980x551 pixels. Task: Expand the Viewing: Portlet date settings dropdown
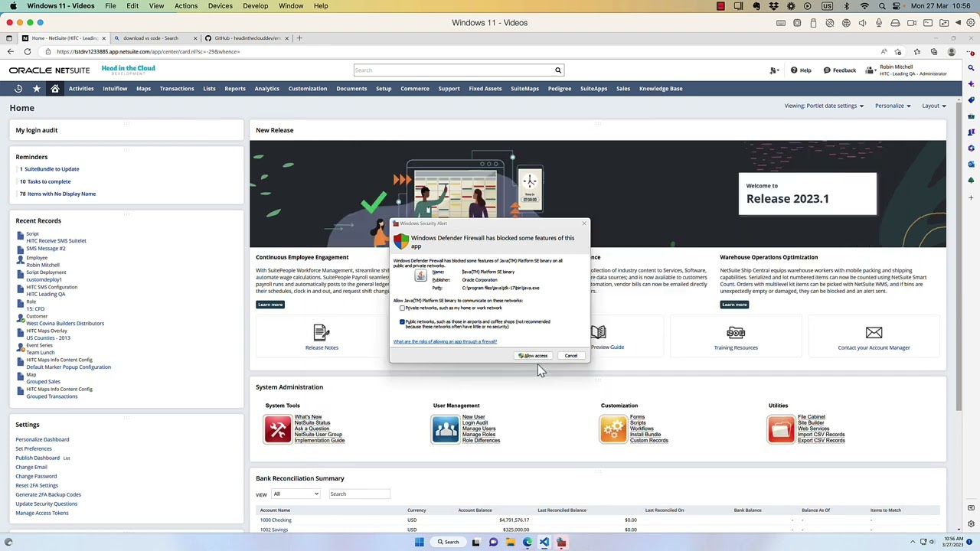click(824, 106)
